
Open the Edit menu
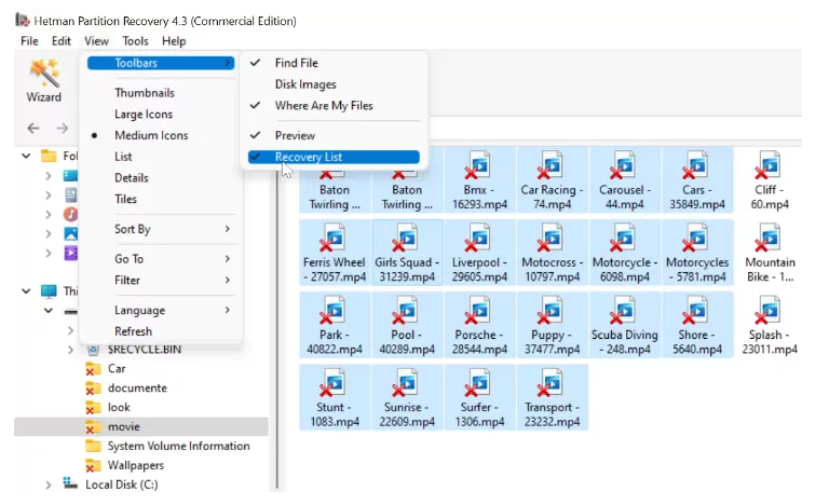pos(61,41)
